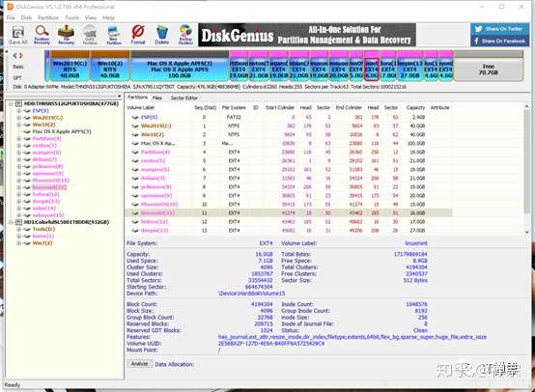
Task: Click the partition table scroll-up arrow
Action: pos(527,107)
